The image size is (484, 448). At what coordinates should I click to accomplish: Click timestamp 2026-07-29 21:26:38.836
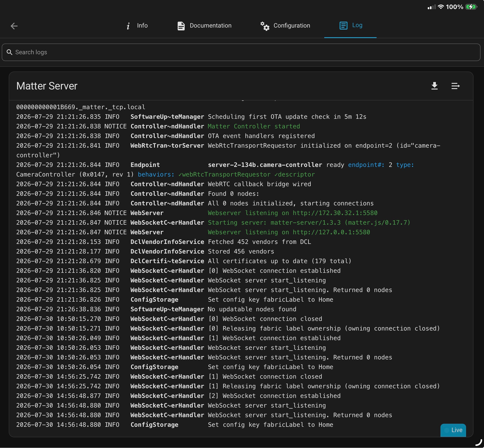pos(58,309)
